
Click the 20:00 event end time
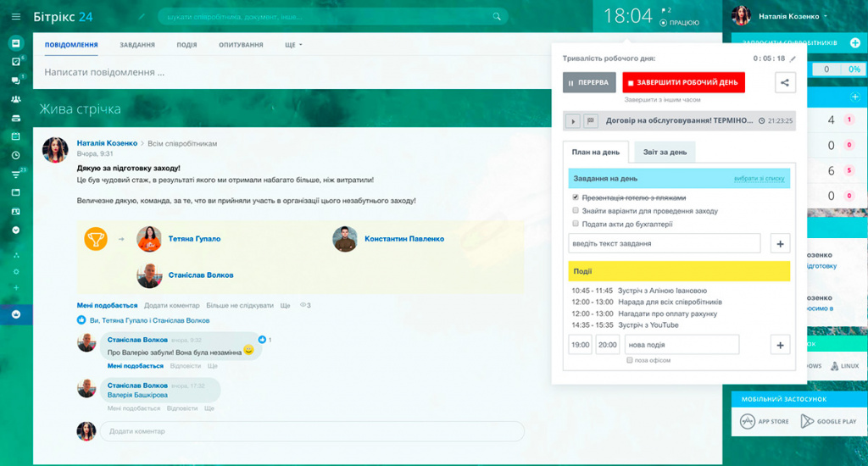click(607, 345)
